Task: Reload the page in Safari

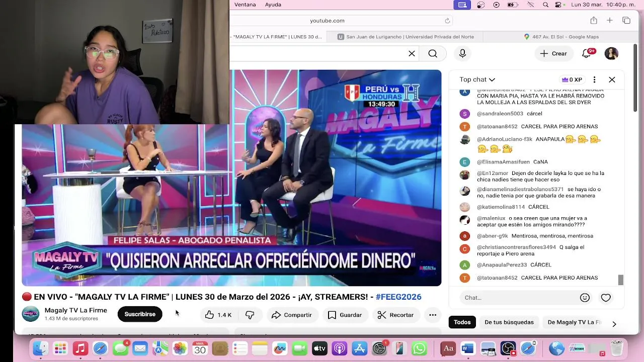Action: tap(447, 21)
